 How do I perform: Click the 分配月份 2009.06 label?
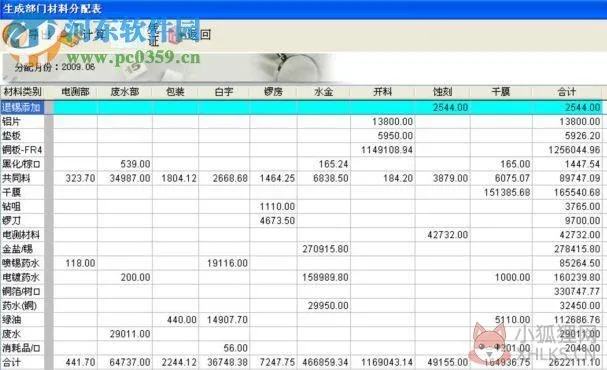pyautogui.click(x=55, y=67)
